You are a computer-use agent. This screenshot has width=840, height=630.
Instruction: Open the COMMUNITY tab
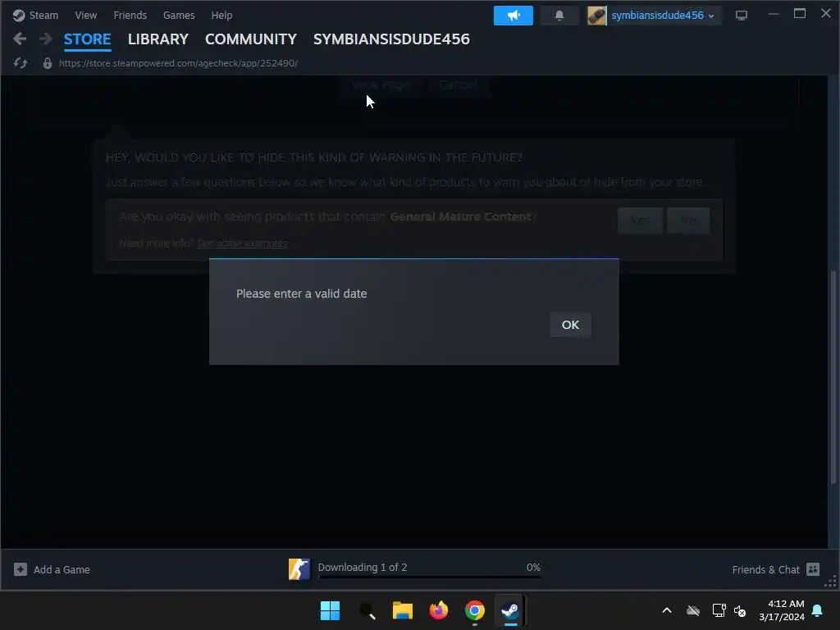pos(251,39)
